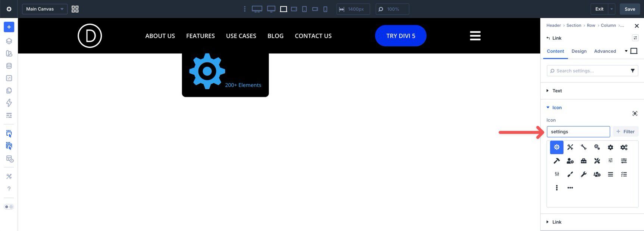Open the Layers panel in left sidebar
Viewport: 644px width, 231px height.
(9, 41)
